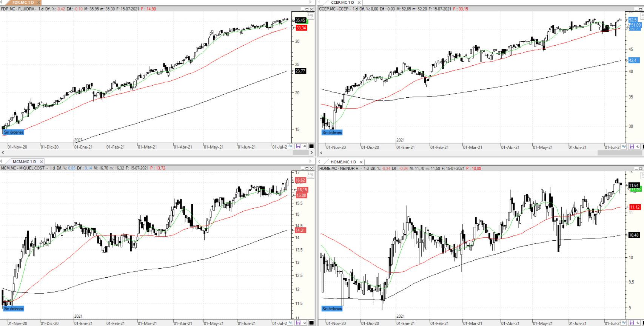The height and width of the screenshot is (326, 644).
Task: Click the save icon in the Neinor chart
Action: click(x=631, y=323)
